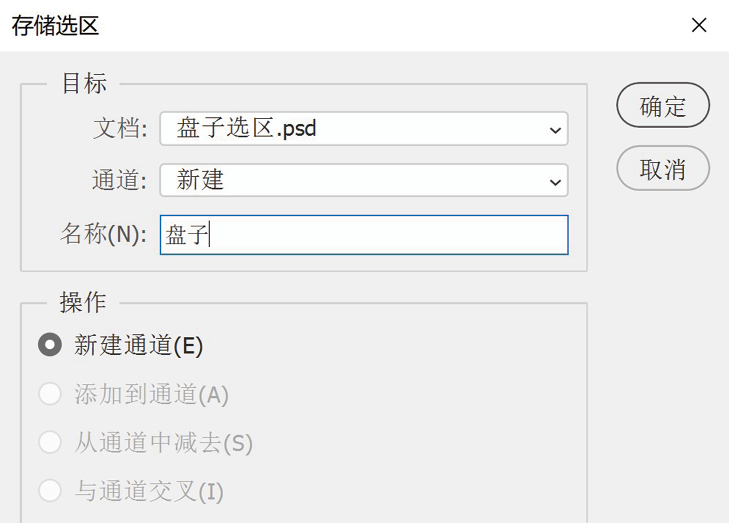Click the 与通道交叉(I) option label
This screenshot has height=523, width=729.
149,491
